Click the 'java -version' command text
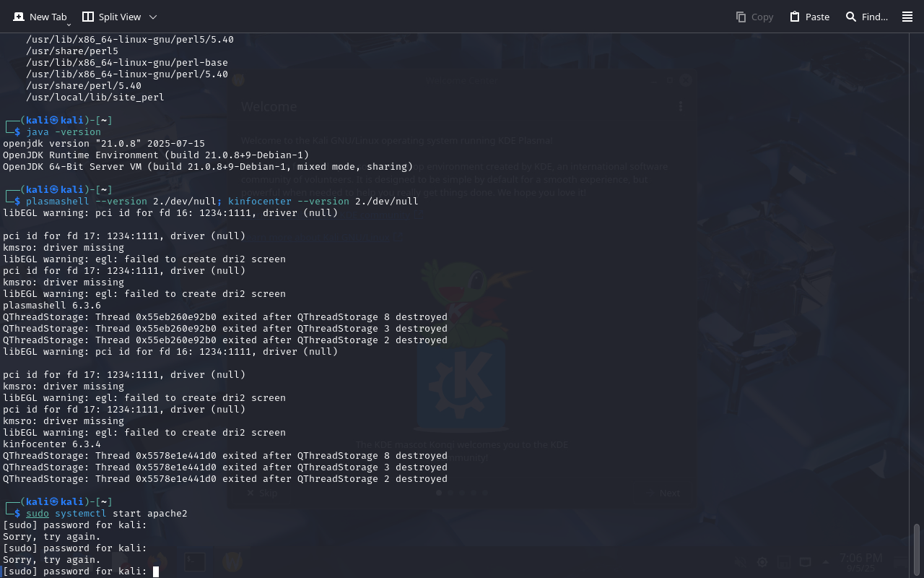This screenshot has height=578, width=924. (64, 132)
